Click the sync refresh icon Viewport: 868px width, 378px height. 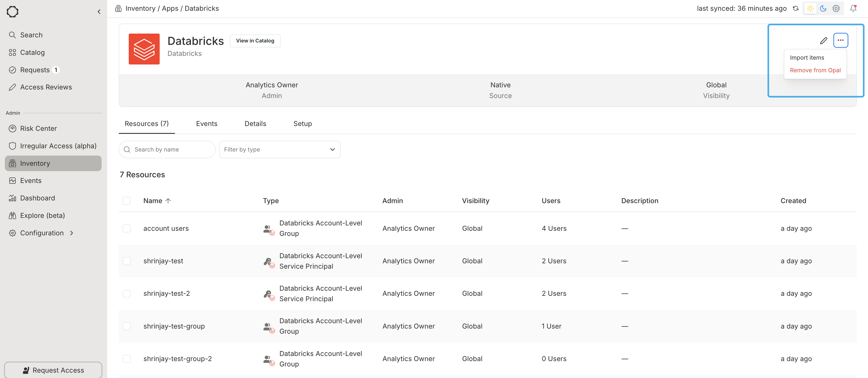[x=795, y=8]
